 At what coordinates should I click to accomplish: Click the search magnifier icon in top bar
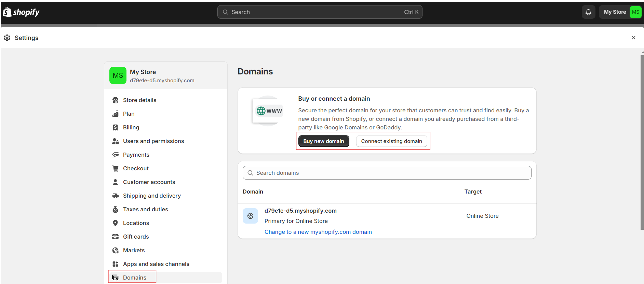(x=225, y=12)
